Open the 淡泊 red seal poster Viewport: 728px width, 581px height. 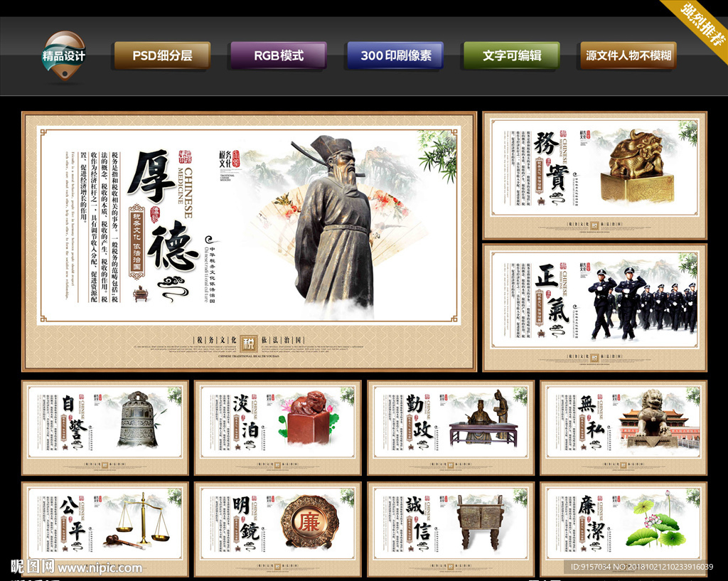(x=278, y=427)
